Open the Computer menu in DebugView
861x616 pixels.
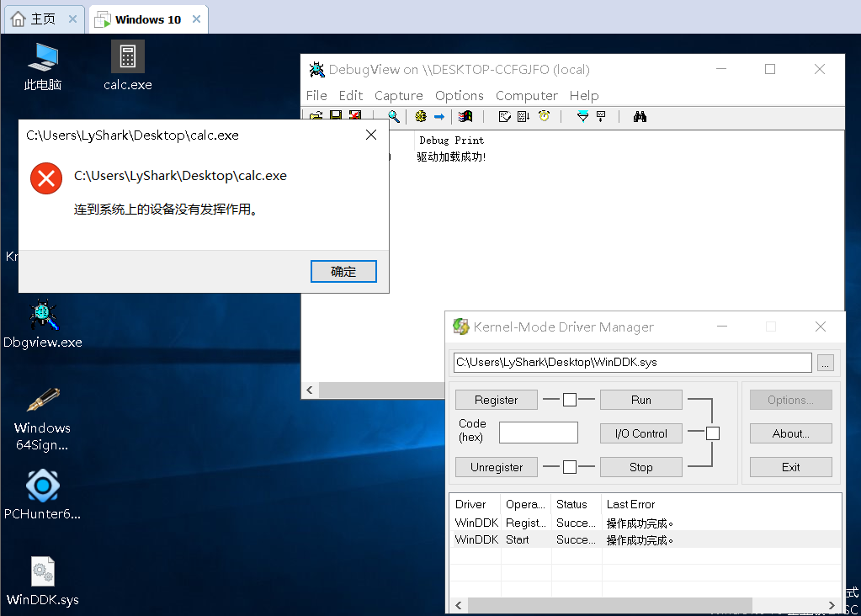(x=527, y=96)
